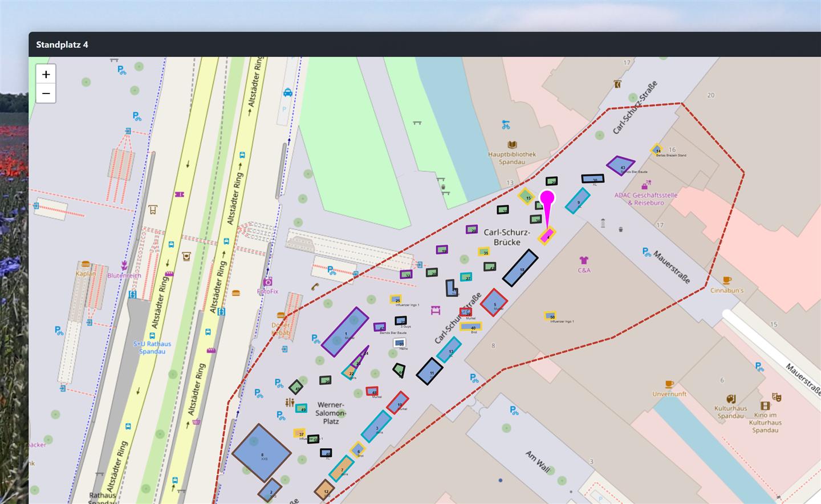Image resolution: width=821 pixels, height=504 pixels.
Task: Zoom out of the map
Action: click(46, 94)
